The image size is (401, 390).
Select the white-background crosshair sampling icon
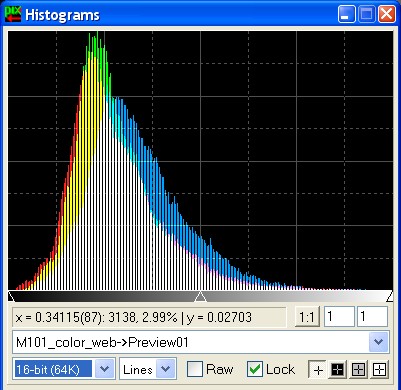tap(379, 370)
